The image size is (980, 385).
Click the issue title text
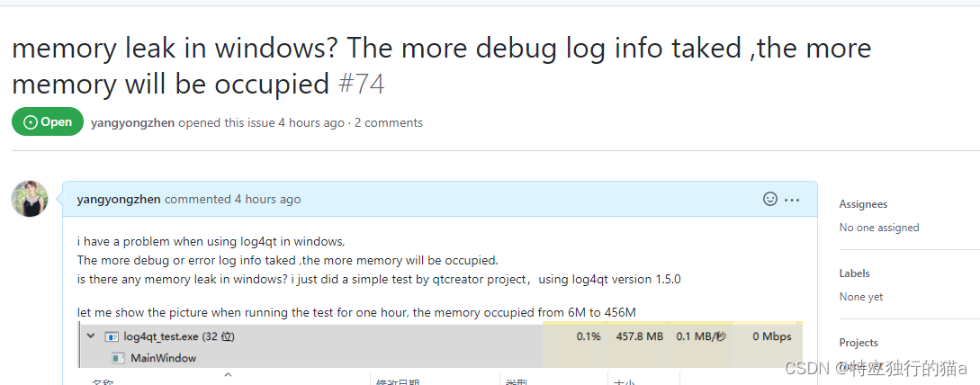pos(441,66)
